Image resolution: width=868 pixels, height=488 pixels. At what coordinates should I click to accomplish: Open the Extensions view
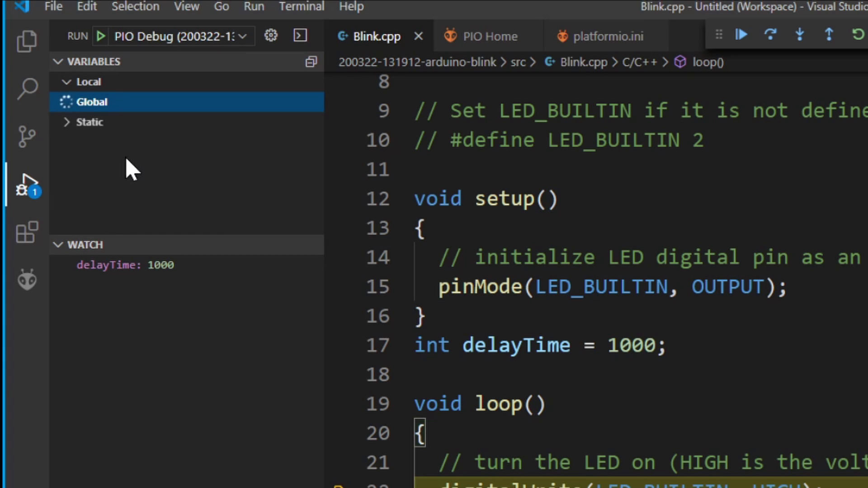tap(27, 232)
